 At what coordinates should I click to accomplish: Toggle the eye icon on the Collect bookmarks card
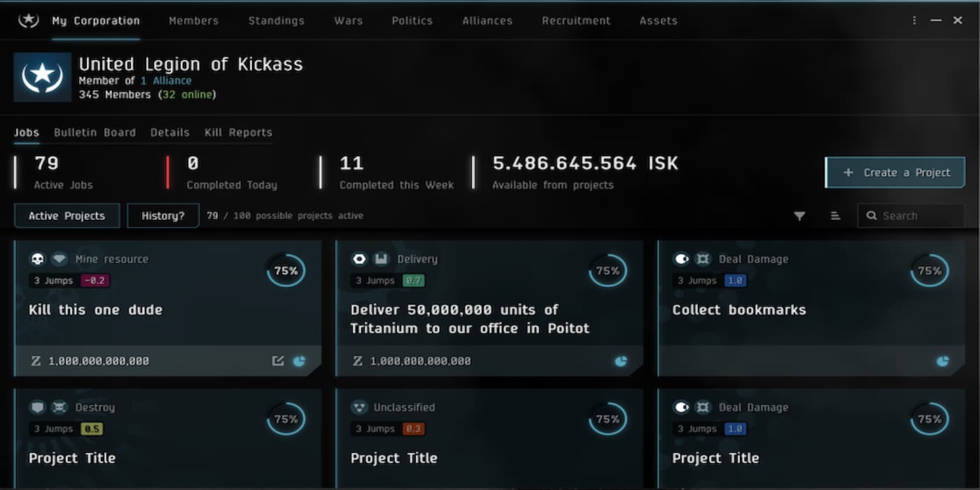pos(681,259)
